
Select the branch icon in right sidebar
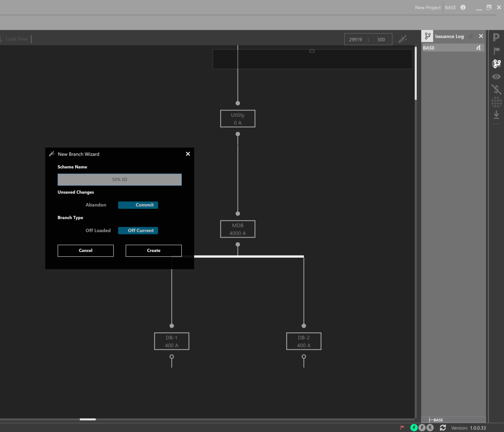click(x=497, y=64)
